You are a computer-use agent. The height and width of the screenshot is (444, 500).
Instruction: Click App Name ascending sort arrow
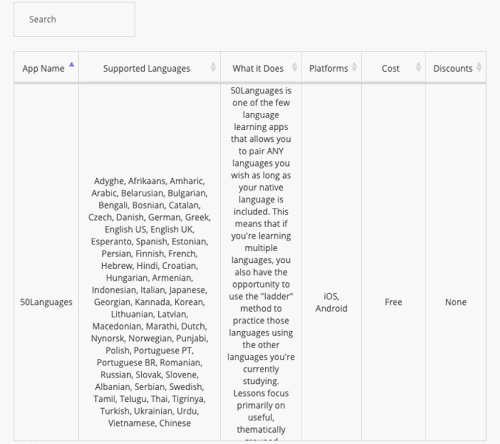pos(71,65)
